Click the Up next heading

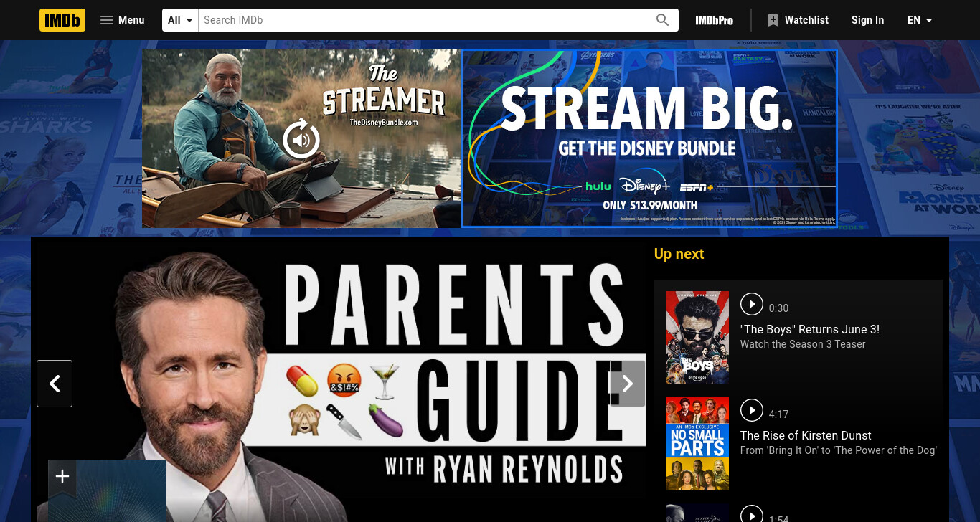coord(679,254)
